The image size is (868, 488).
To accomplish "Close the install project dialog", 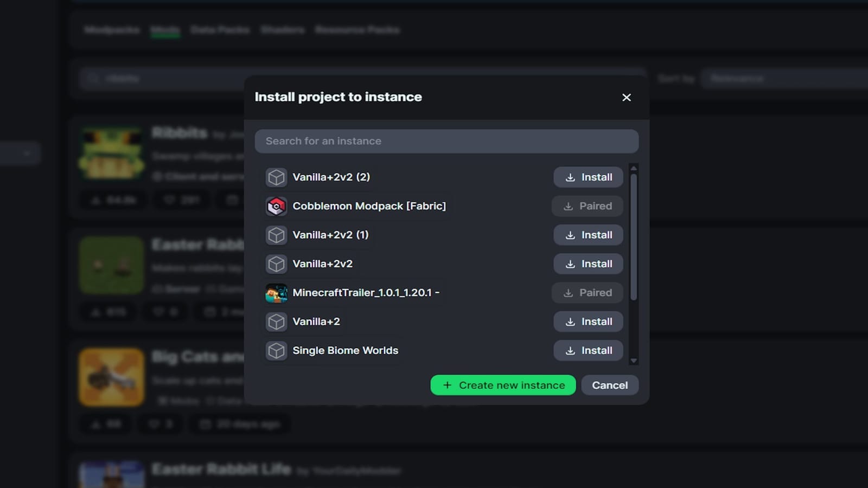I will 627,98.
